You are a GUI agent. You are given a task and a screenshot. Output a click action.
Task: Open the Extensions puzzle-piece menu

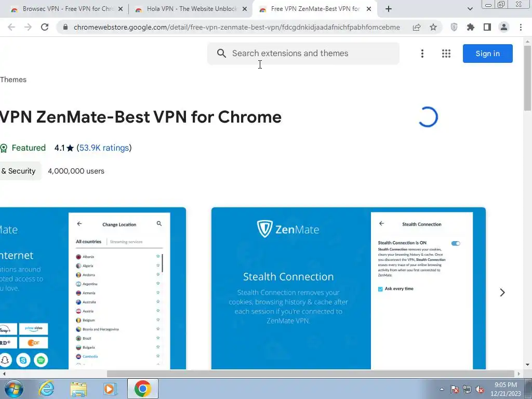pos(471,27)
